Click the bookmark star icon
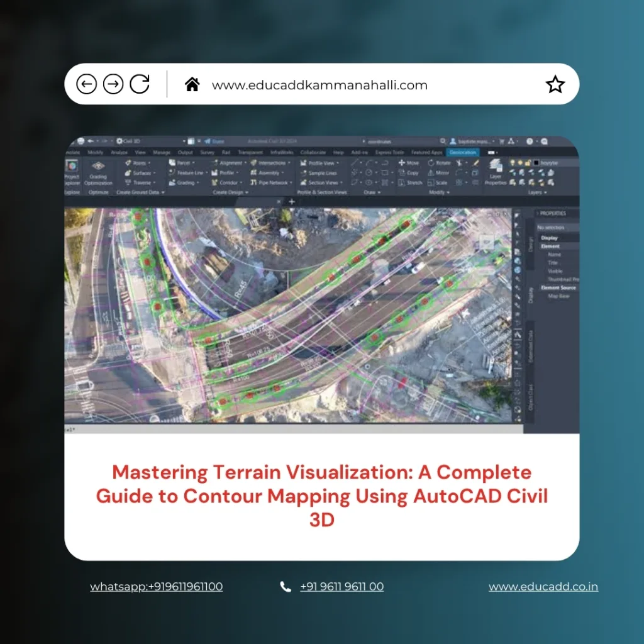 coord(555,84)
